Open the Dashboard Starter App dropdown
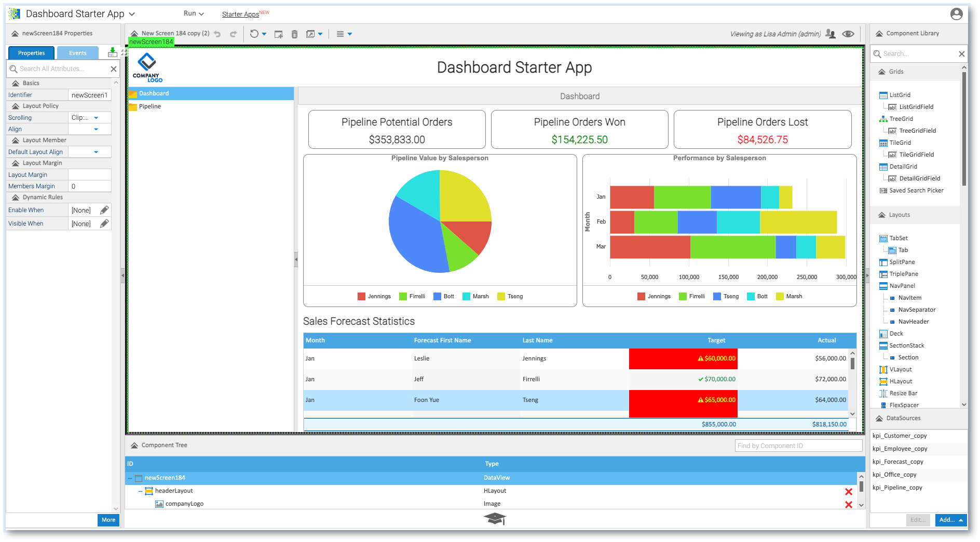 tap(132, 13)
